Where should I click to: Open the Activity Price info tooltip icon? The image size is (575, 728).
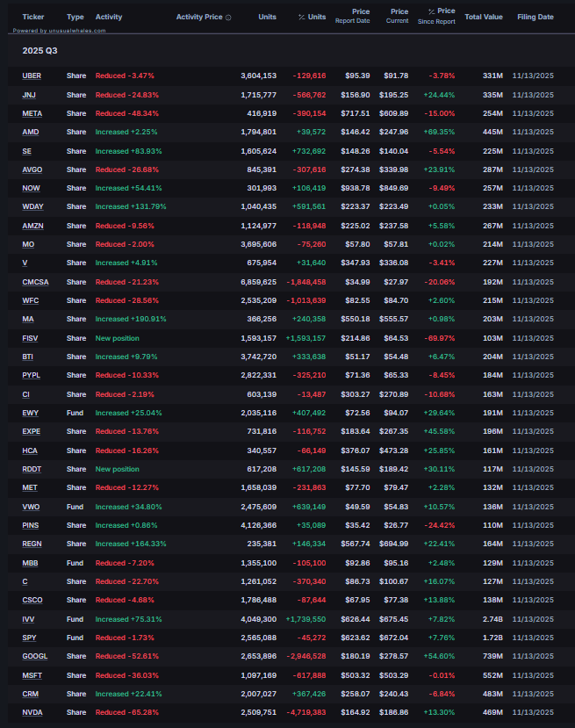tap(228, 17)
